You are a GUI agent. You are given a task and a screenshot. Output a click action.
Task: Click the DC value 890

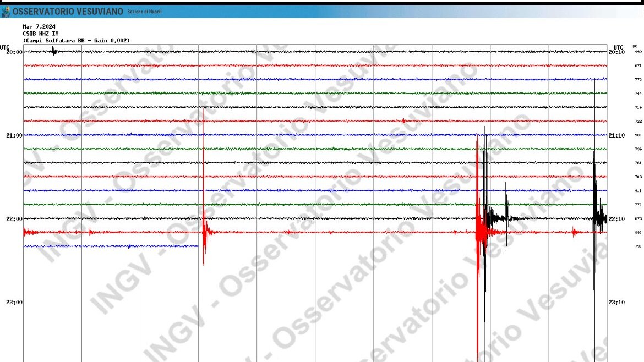638,232
